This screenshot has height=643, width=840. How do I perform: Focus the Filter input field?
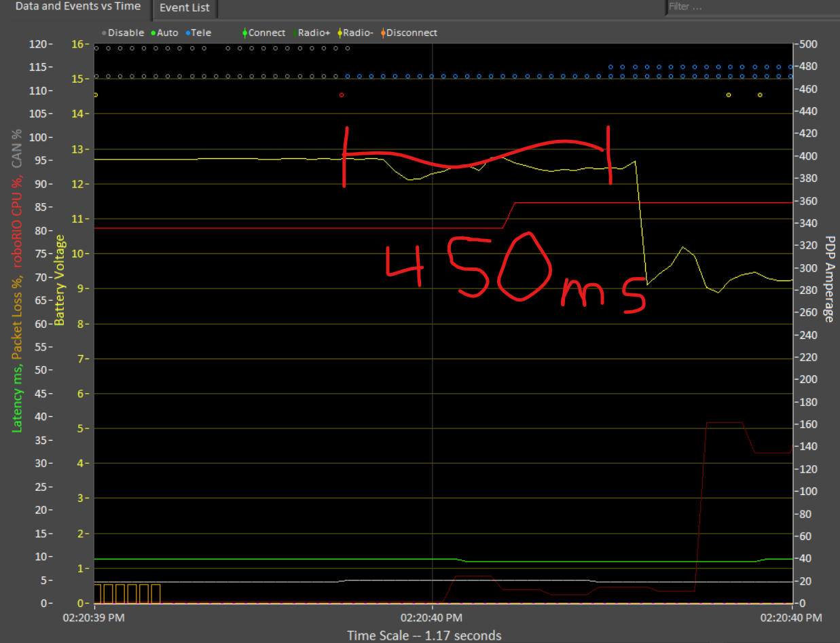click(x=752, y=7)
